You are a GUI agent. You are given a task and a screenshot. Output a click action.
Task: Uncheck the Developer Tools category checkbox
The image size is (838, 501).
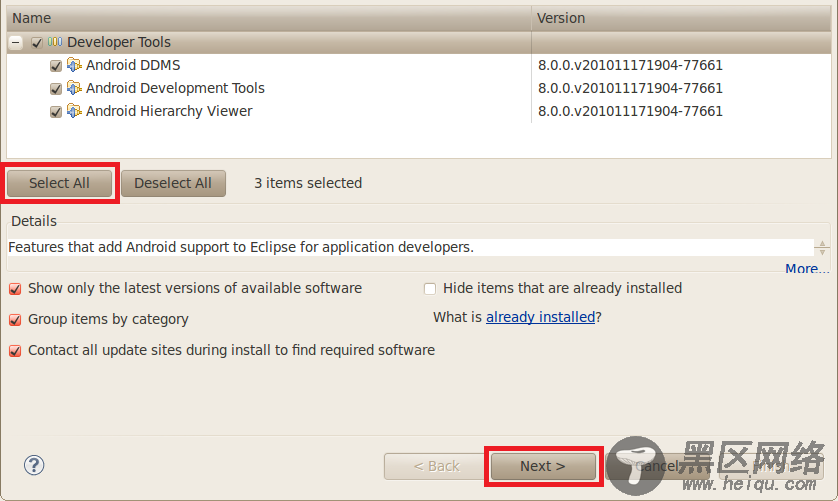[37, 42]
